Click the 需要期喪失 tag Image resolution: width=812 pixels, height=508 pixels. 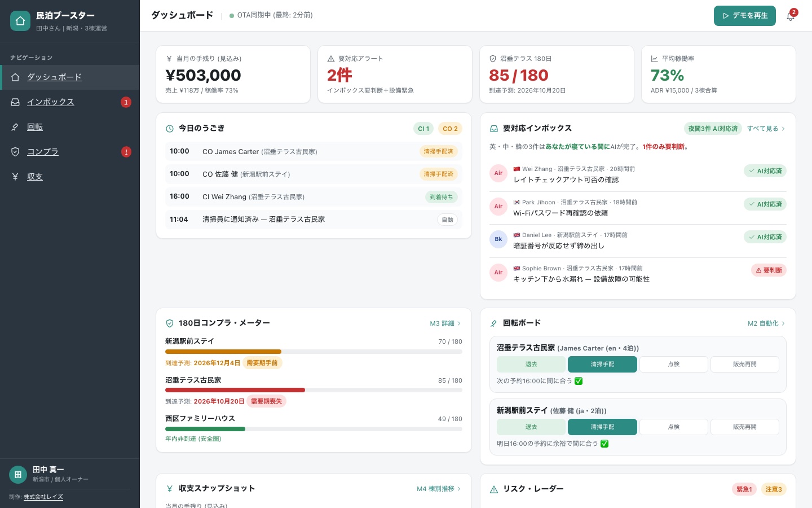click(267, 401)
